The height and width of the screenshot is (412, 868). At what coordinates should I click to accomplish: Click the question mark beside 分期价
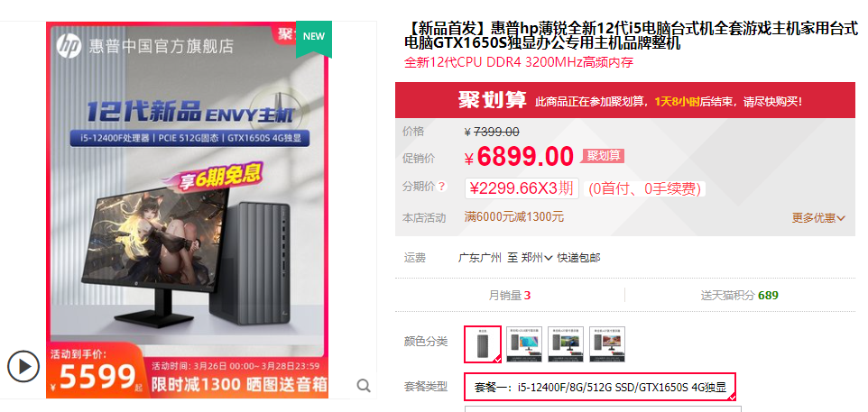coord(442,187)
